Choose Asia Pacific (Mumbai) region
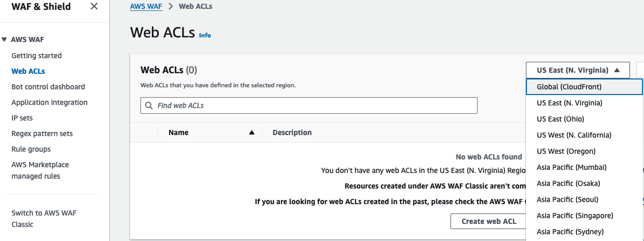The width and height of the screenshot is (644, 241). click(x=585, y=167)
